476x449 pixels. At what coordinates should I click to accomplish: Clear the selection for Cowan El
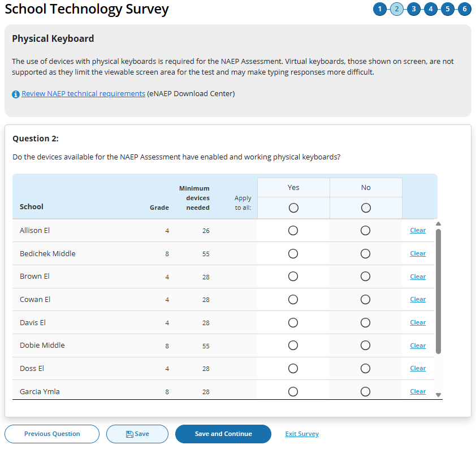[x=418, y=300]
